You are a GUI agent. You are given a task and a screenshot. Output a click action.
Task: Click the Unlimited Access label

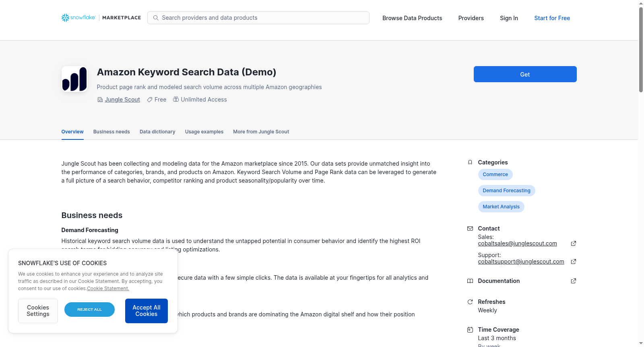[x=204, y=100]
